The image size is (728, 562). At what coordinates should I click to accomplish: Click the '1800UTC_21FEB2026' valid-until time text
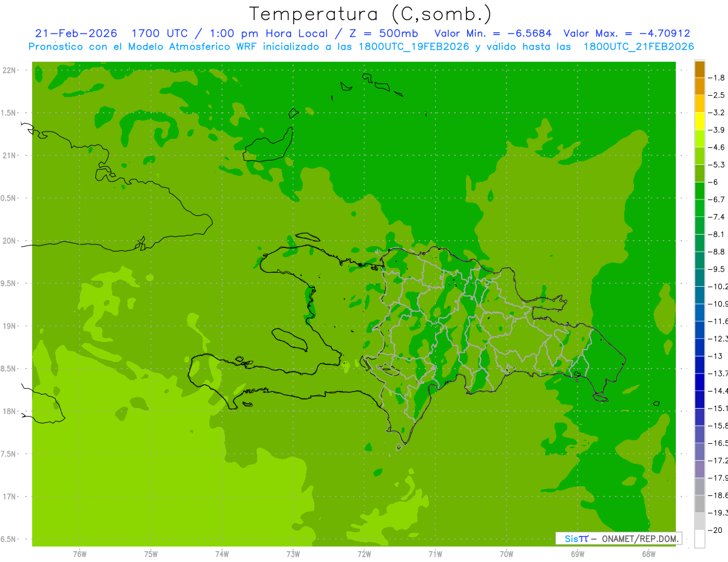638,46
